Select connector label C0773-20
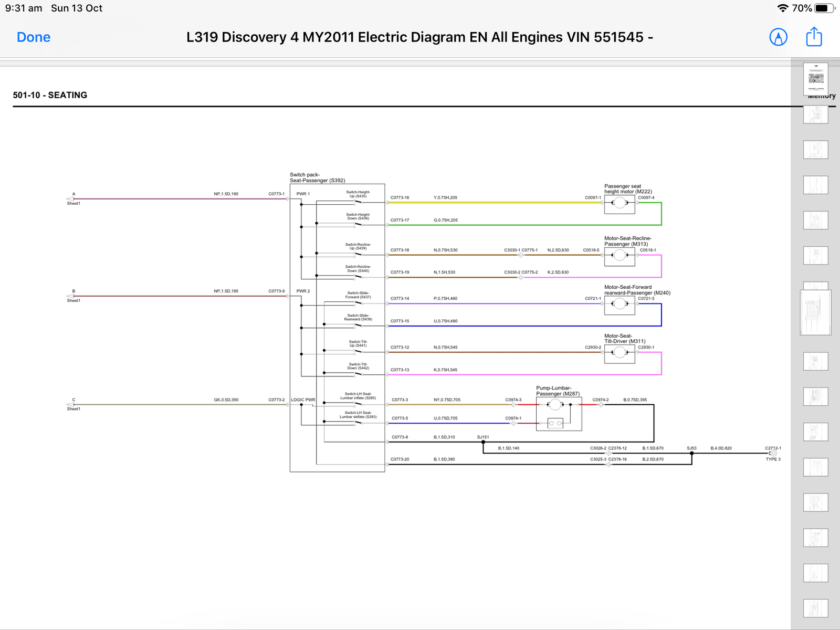 tap(400, 459)
